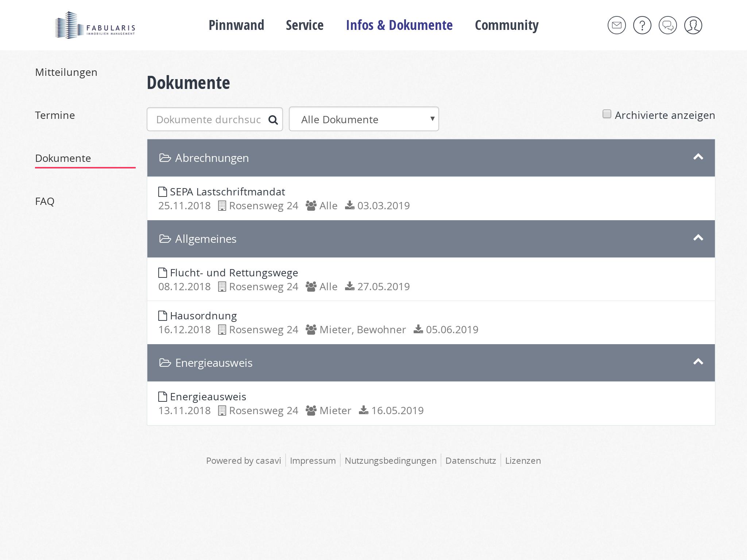
Task: Open the SEPA Lastschriftmandat document
Action: tap(228, 192)
